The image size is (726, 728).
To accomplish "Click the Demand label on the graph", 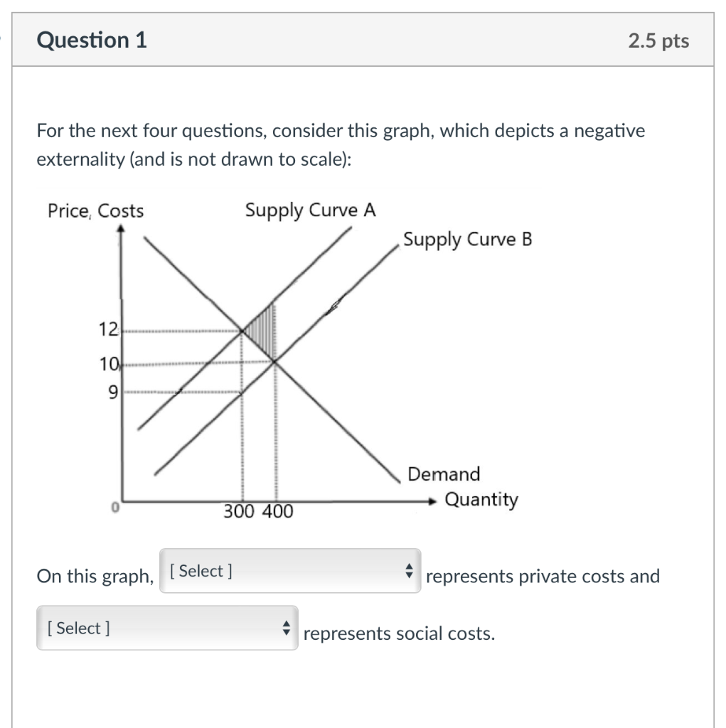I will (442, 474).
